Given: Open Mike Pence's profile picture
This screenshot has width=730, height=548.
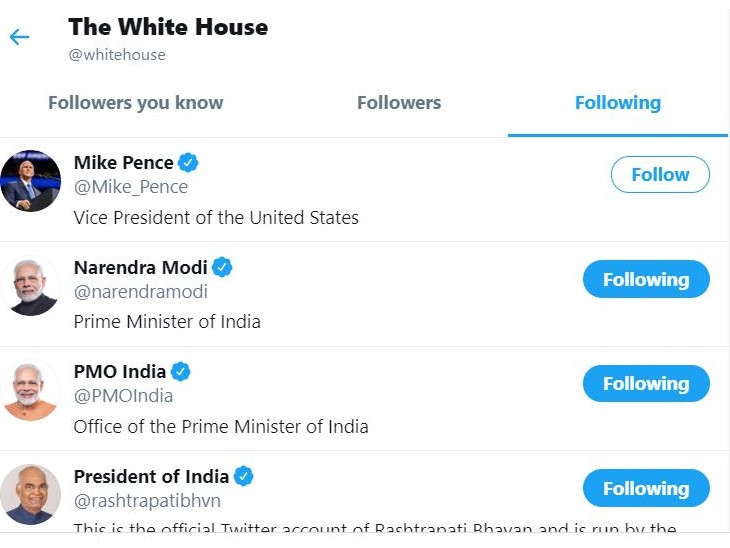Looking at the screenshot, I should [x=30, y=181].
